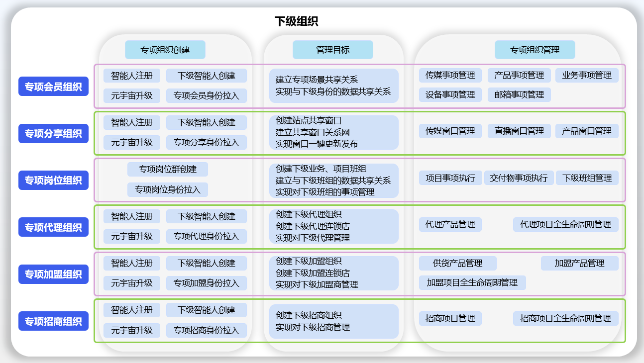This screenshot has height=363, width=644.
Task: Open 产品窗口管理
Action: point(587,131)
